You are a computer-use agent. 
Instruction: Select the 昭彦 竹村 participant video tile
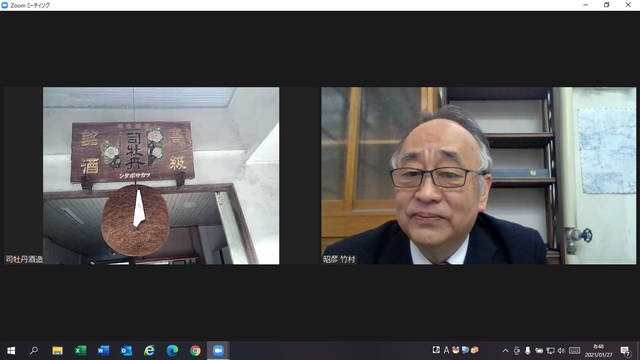click(478, 176)
